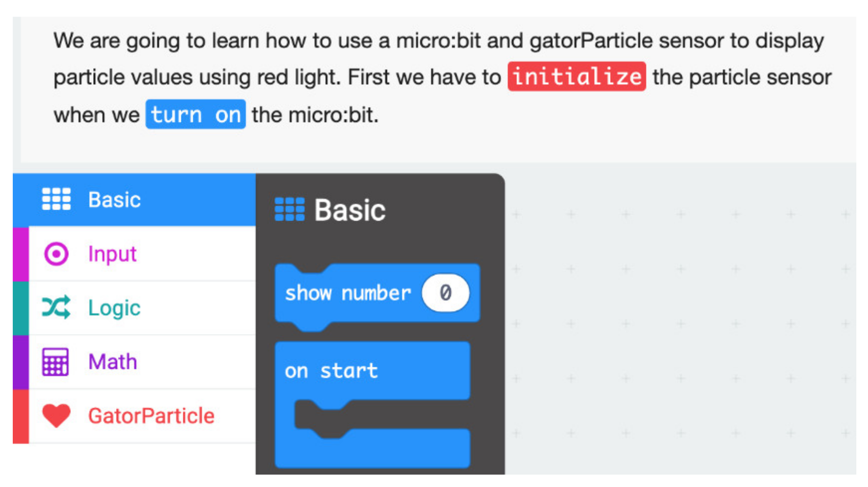868x487 pixels.
Task: Click the Input target circle icon
Action: click(x=56, y=254)
